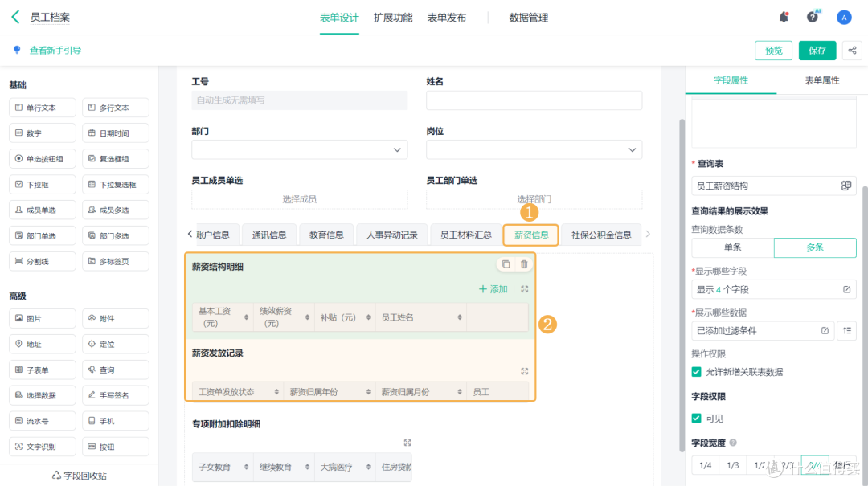This screenshot has width=868, height=486.
Task: Expand 薪资发放记录 table to fullscreen
Action: pos(524,371)
